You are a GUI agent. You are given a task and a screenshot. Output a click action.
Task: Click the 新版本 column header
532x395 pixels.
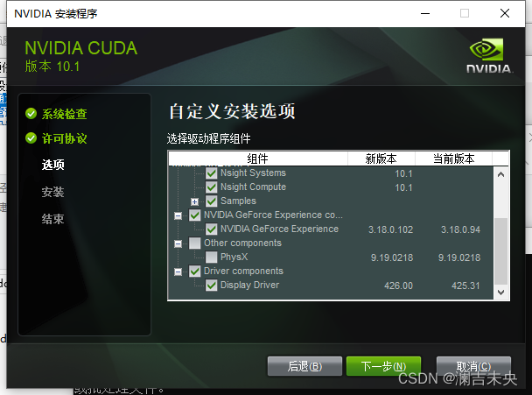tap(381, 159)
